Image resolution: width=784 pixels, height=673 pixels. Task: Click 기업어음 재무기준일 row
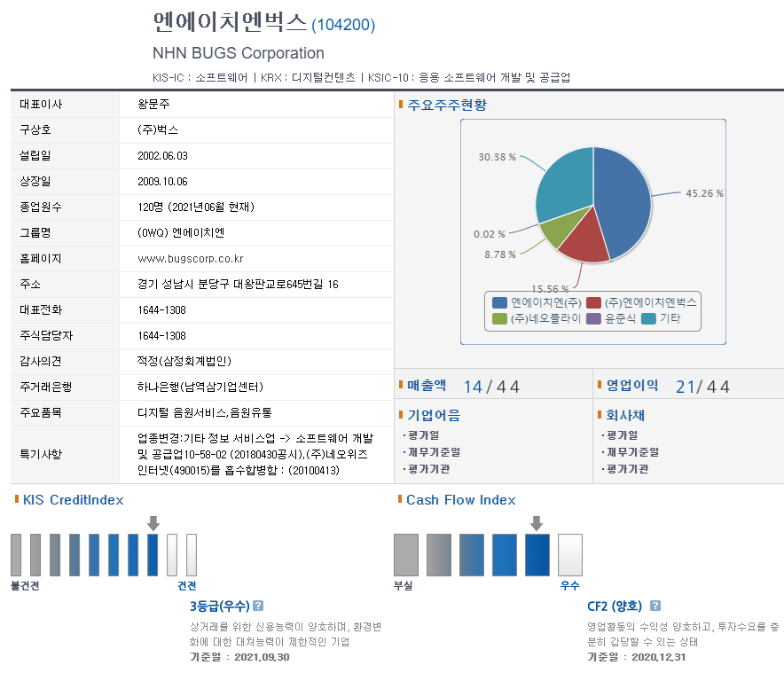[432, 452]
